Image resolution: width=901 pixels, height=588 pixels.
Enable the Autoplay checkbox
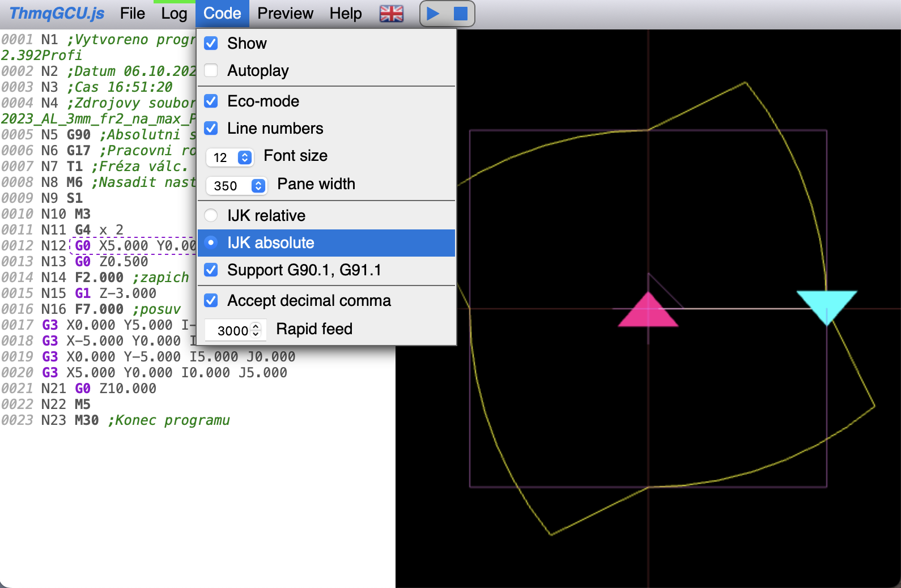[211, 71]
